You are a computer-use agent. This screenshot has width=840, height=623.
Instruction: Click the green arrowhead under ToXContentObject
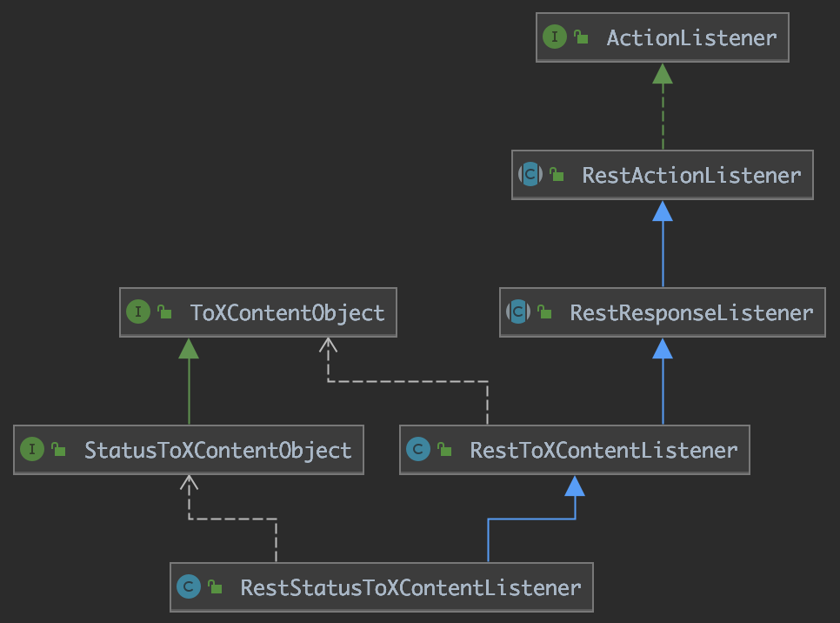click(189, 349)
